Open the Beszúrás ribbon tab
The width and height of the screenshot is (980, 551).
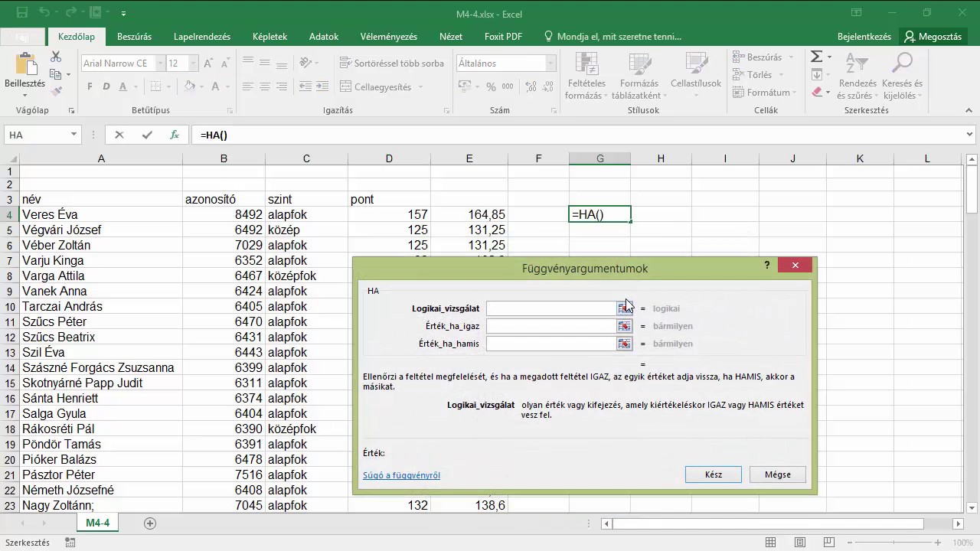134,37
